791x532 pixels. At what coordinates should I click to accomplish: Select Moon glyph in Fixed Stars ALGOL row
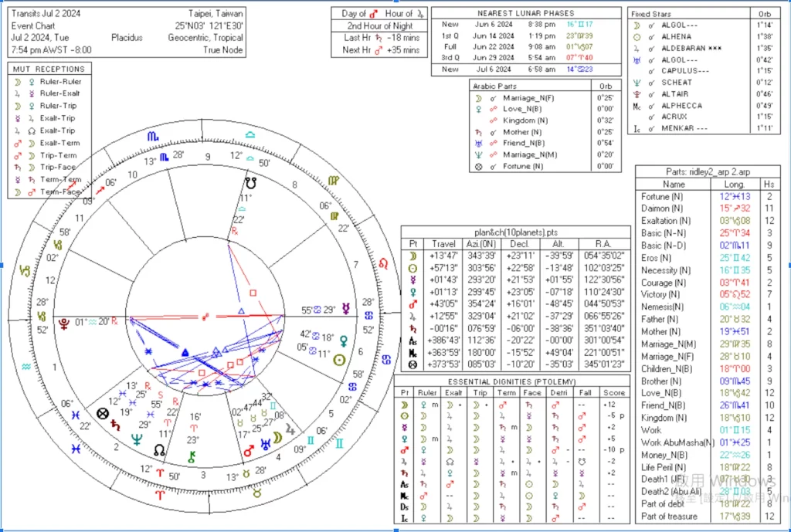[636, 25]
